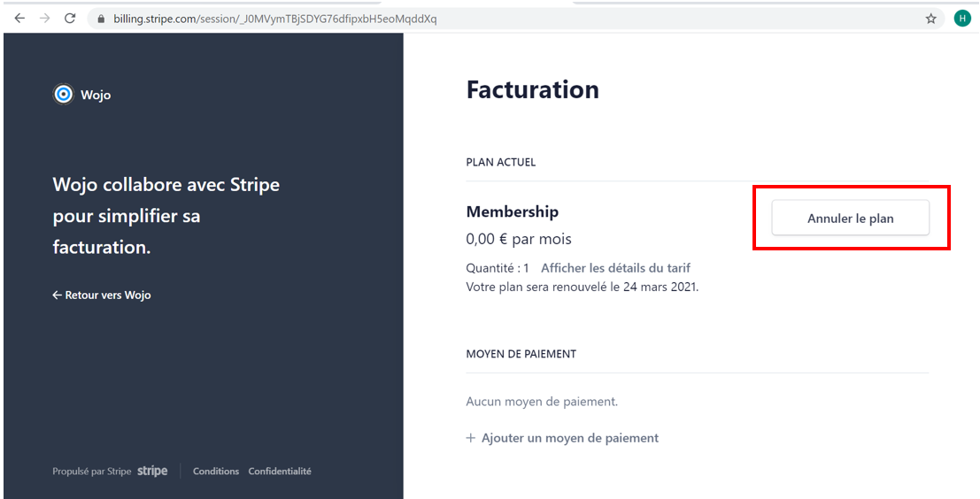This screenshot has width=980, height=499.
Task: Open the Confidentialité link
Action: pyautogui.click(x=280, y=471)
